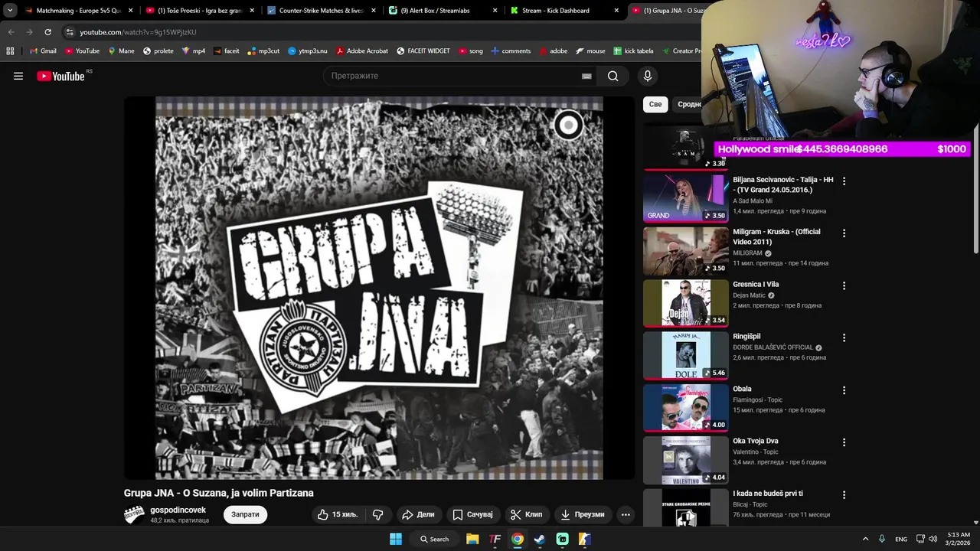Open the Windows Start menu
This screenshot has height=551, width=980.
tap(396, 539)
